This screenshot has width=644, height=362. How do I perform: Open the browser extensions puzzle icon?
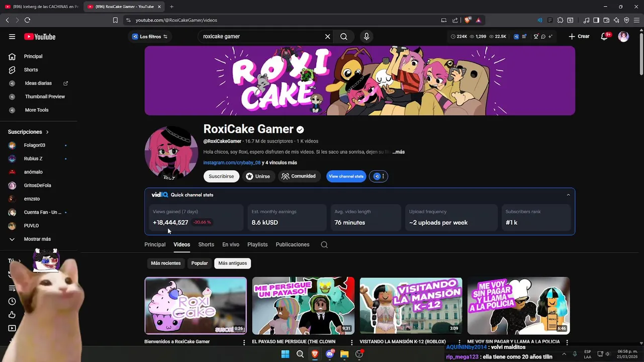[x=560, y=20]
